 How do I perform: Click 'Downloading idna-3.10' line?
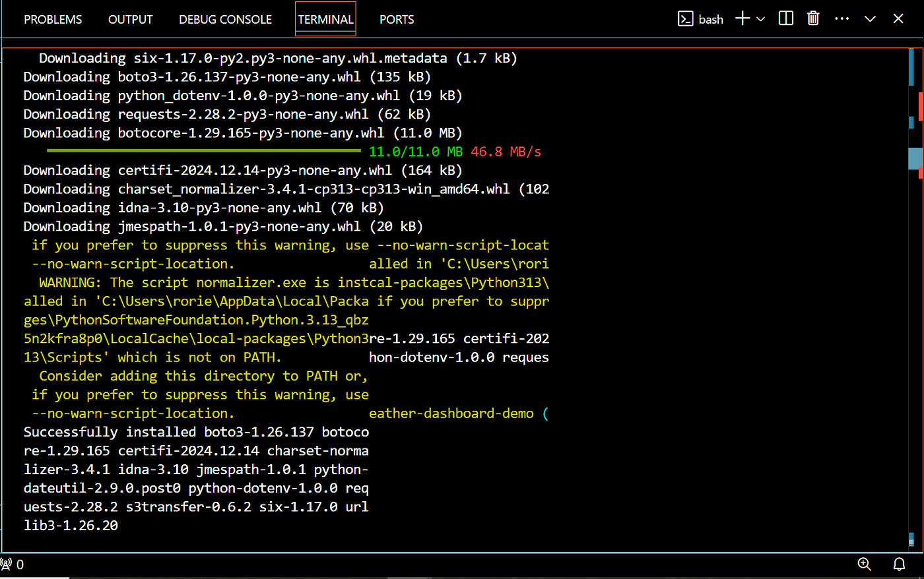tap(204, 208)
